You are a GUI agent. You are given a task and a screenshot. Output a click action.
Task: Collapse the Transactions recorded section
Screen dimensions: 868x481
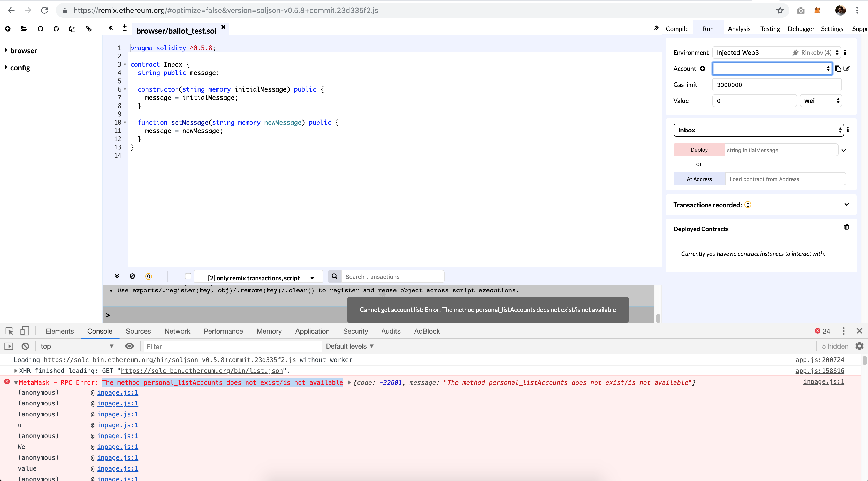pos(847,205)
